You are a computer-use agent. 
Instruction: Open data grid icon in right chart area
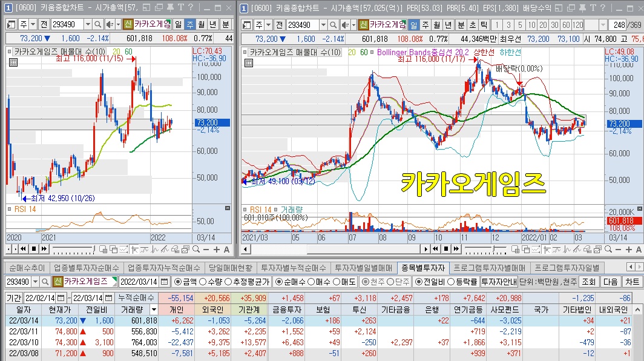pyautogui.click(x=249, y=63)
